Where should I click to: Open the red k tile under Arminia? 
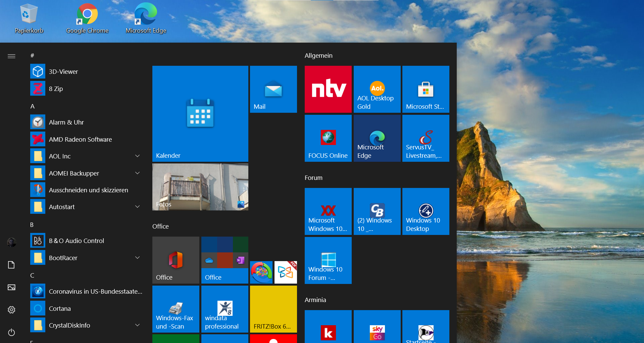pyautogui.click(x=328, y=327)
